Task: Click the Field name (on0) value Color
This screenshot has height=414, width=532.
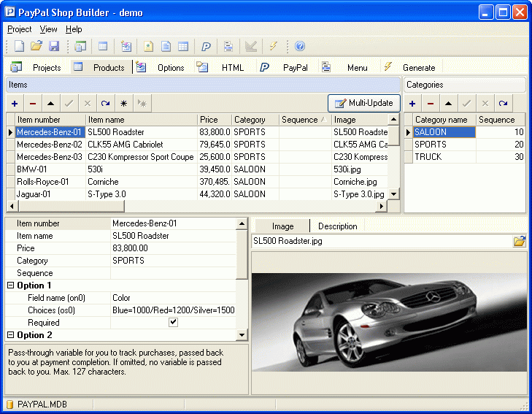Action: (174, 298)
